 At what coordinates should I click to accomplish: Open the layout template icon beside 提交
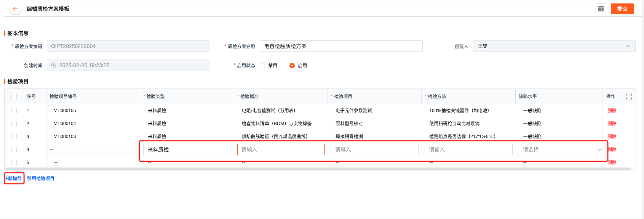click(x=601, y=9)
